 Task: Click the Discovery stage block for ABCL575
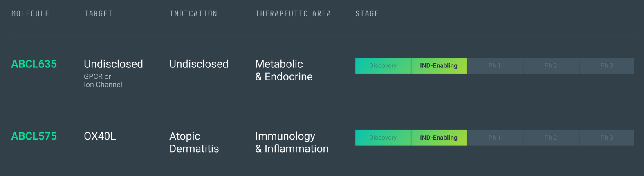pyautogui.click(x=383, y=138)
